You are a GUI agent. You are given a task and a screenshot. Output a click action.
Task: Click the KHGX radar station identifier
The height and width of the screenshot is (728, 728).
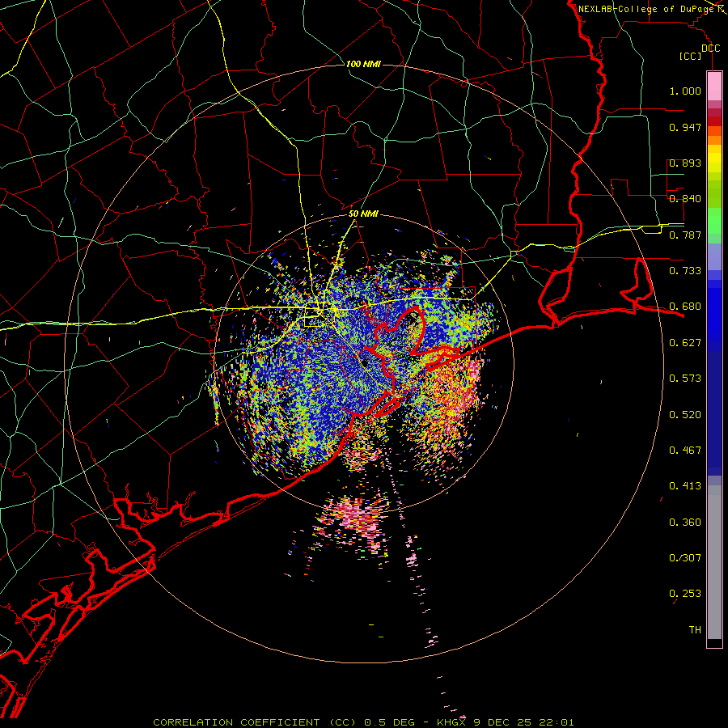pos(451,722)
